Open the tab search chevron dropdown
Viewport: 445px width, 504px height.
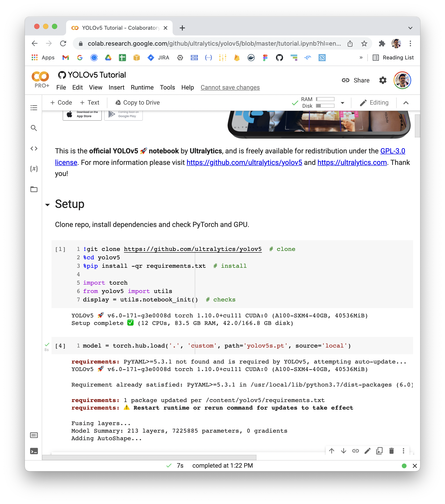[410, 28]
